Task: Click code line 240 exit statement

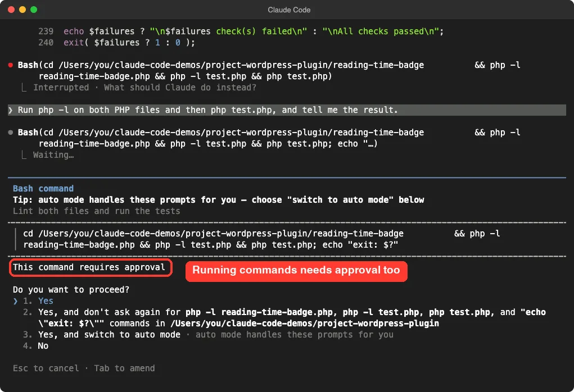Action: [116, 43]
